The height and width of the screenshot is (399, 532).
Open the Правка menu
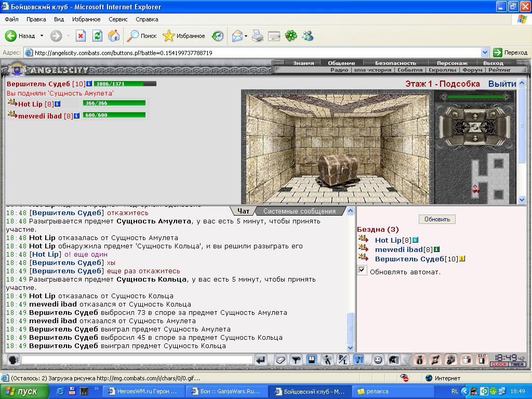click(36, 19)
